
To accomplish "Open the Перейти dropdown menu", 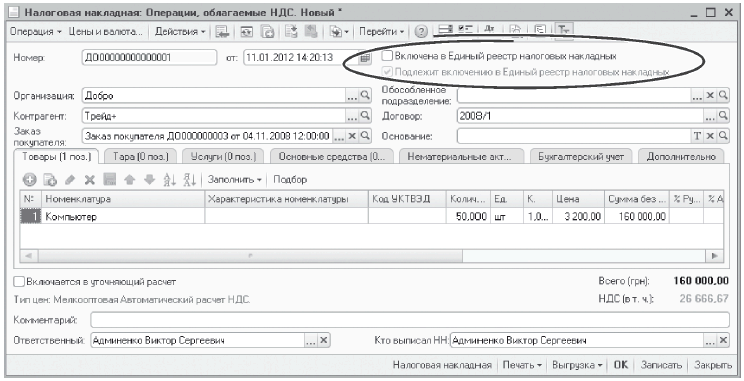I will click(x=381, y=31).
